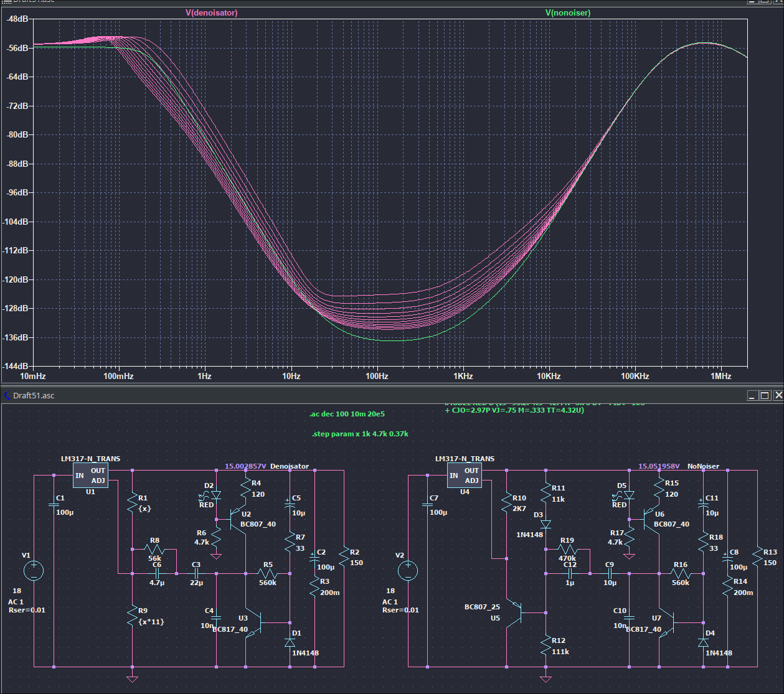
Task: Select the R7 33 resistor symbol
Action: click(290, 542)
